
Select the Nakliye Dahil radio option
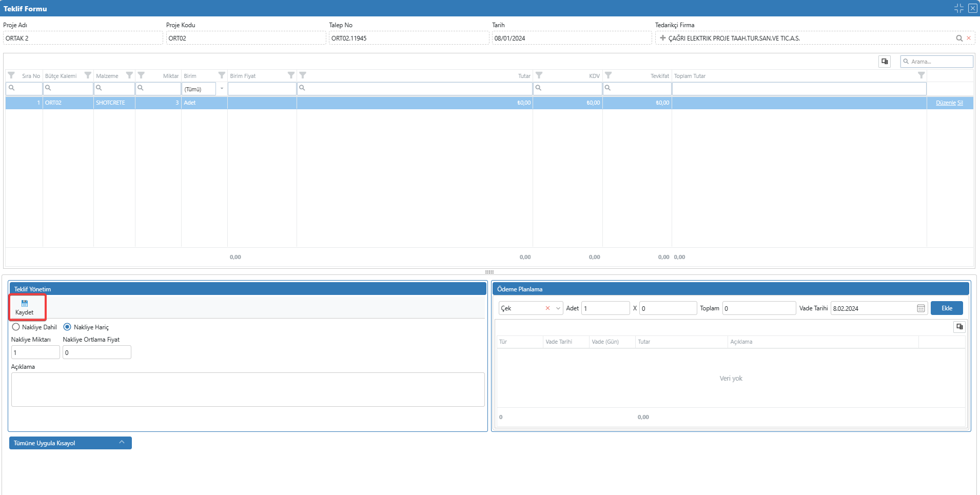(16, 327)
